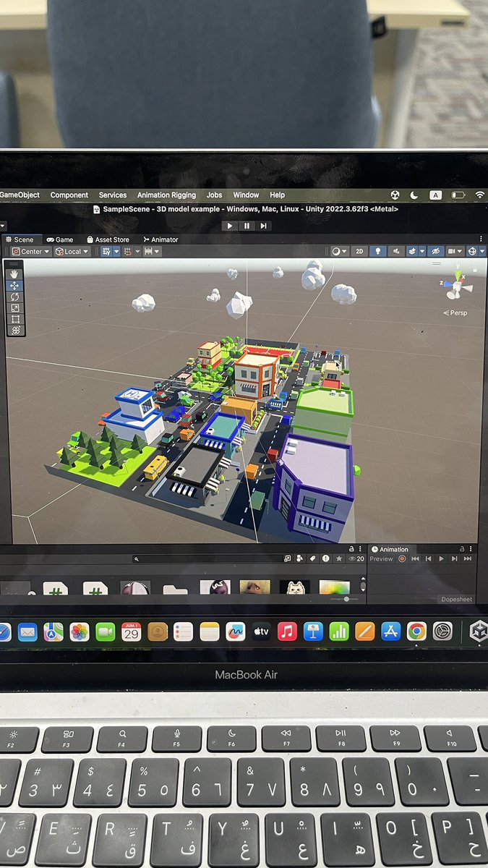Screen dimensions: 488x868
Task: Select the Scale tool
Action: pyautogui.click(x=15, y=307)
